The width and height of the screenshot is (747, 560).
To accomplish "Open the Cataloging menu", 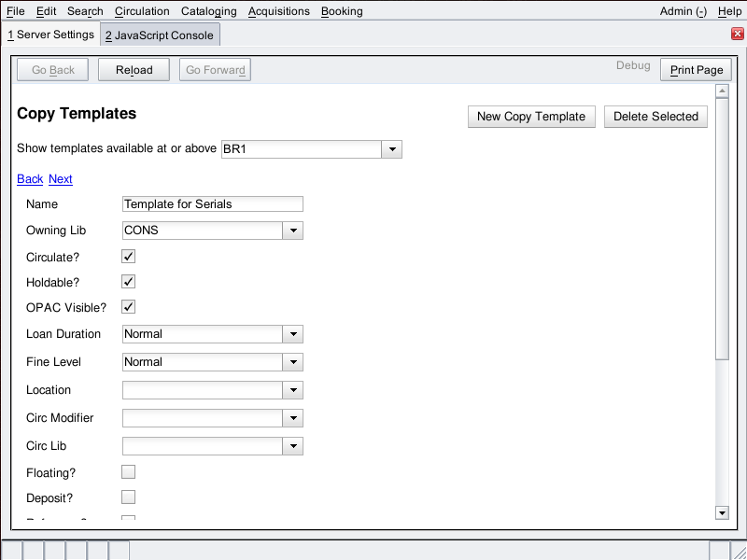I will (x=208, y=11).
